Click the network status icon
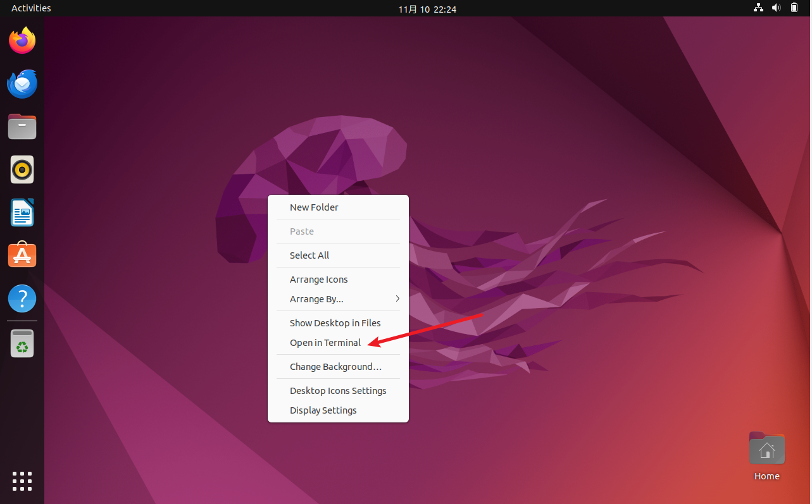The height and width of the screenshot is (504, 812). (x=758, y=8)
